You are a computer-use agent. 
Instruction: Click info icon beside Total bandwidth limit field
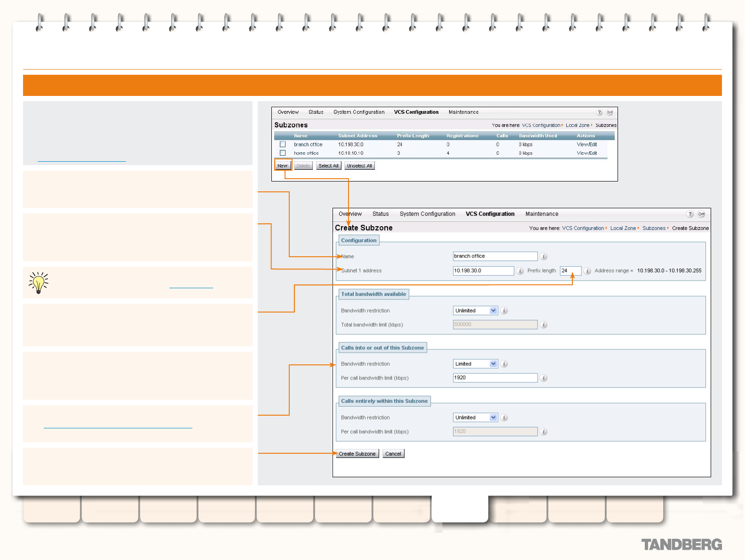click(544, 325)
